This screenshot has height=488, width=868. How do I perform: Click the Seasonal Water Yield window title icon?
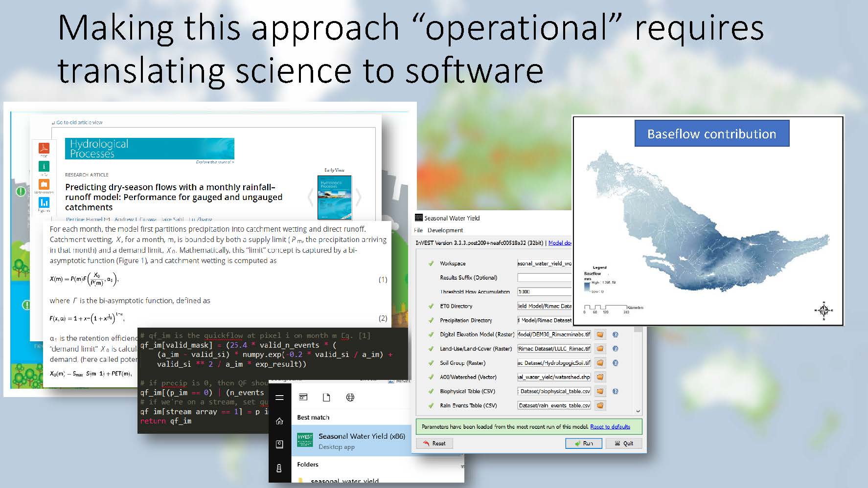click(418, 218)
